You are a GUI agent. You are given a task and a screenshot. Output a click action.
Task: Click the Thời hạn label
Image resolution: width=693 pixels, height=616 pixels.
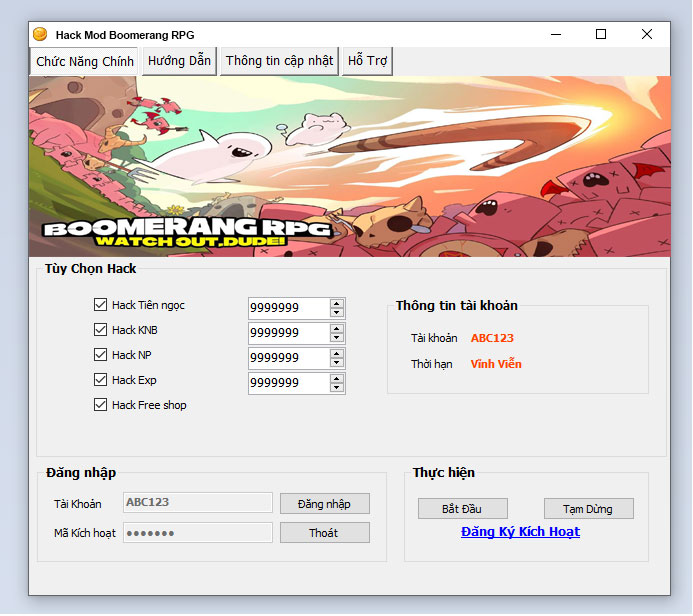pyautogui.click(x=431, y=364)
